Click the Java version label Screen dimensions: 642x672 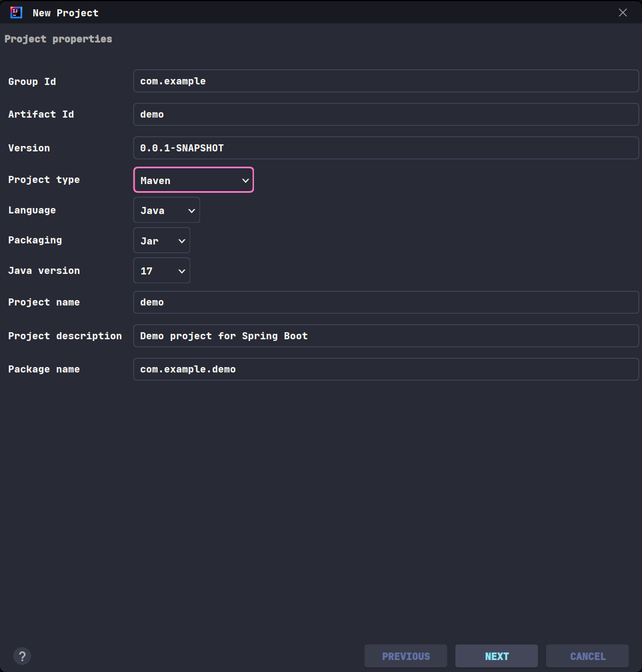click(x=44, y=271)
